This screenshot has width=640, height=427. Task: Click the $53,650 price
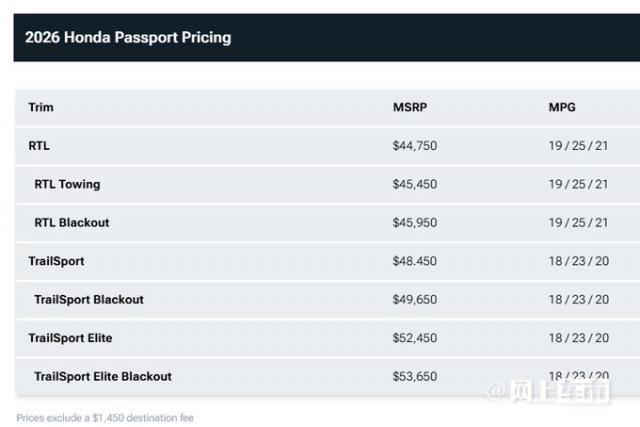[x=415, y=377]
